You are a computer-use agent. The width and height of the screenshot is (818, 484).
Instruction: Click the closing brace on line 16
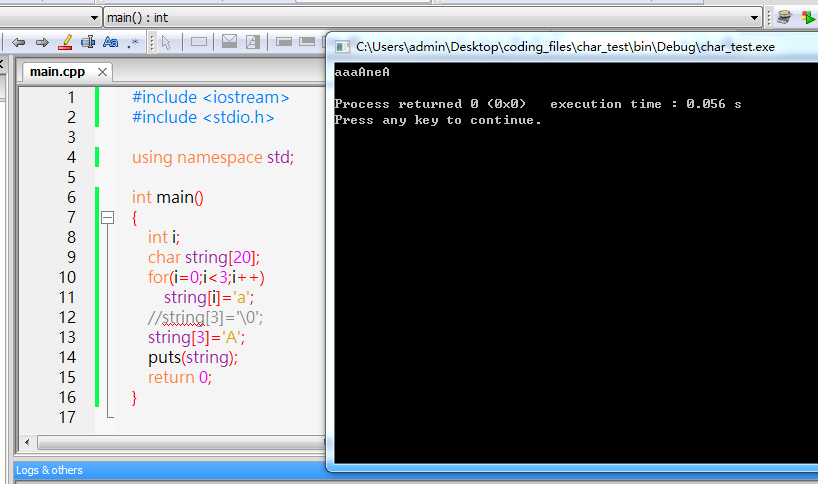(135, 397)
